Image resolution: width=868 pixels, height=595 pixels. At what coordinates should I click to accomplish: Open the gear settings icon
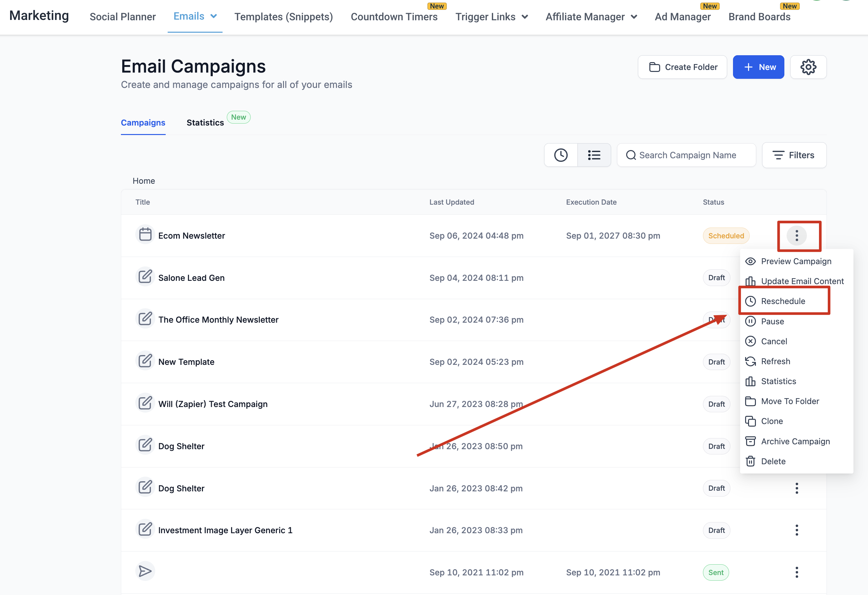point(808,67)
